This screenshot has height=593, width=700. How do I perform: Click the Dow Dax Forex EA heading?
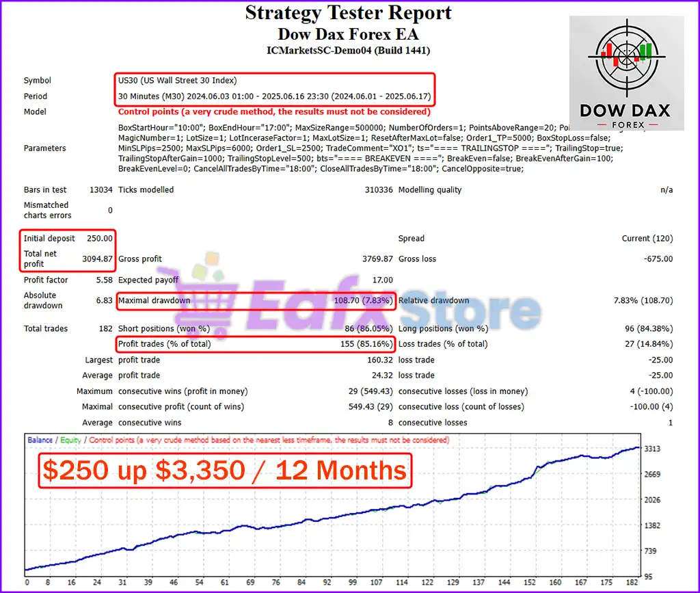tap(348, 34)
